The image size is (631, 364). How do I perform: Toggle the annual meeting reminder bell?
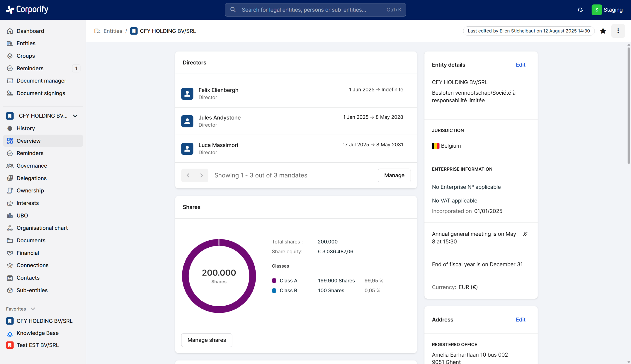point(525,234)
